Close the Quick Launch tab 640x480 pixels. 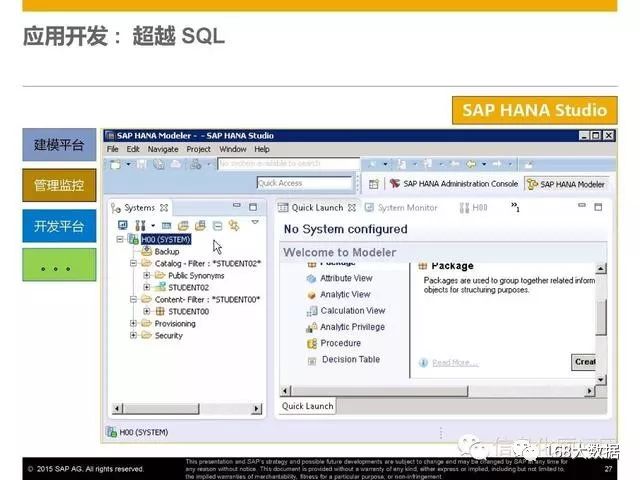pos(351,208)
